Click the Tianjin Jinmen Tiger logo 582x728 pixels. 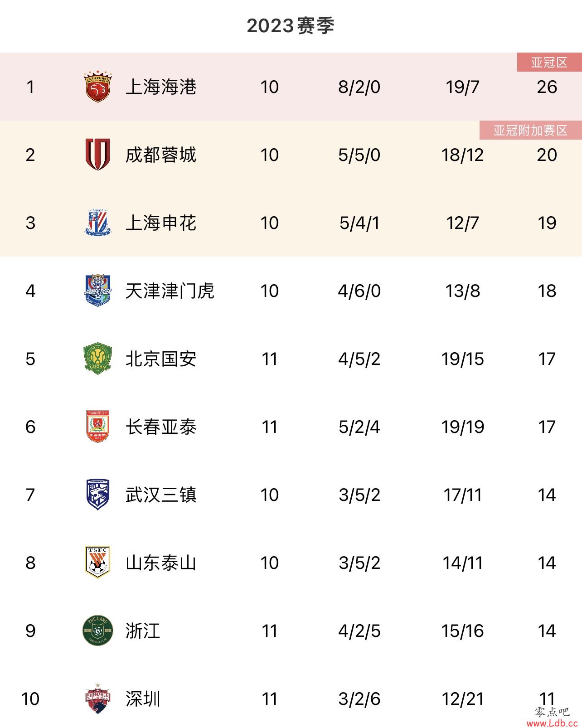(x=97, y=290)
